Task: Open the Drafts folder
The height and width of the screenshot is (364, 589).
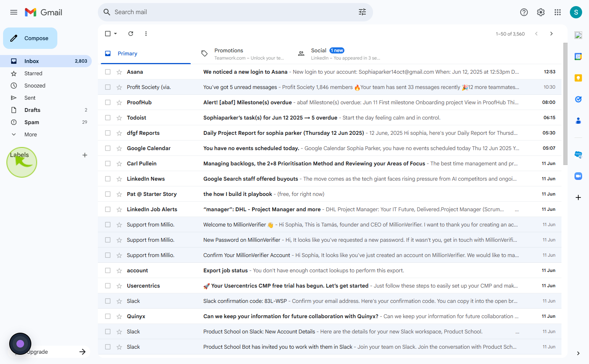Action: coord(46,110)
